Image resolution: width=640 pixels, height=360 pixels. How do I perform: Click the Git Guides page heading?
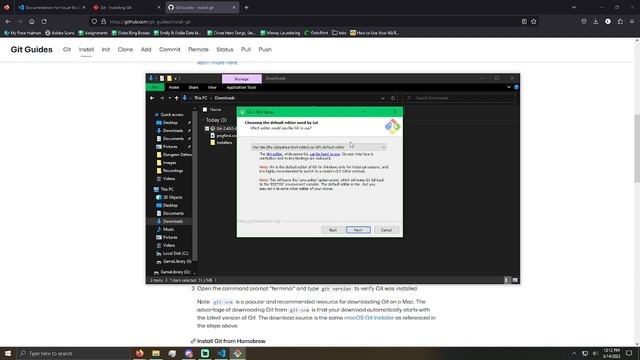click(31, 49)
